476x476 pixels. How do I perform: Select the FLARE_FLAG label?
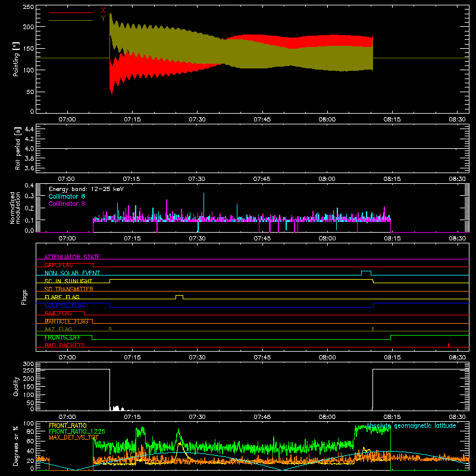[62, 297]
